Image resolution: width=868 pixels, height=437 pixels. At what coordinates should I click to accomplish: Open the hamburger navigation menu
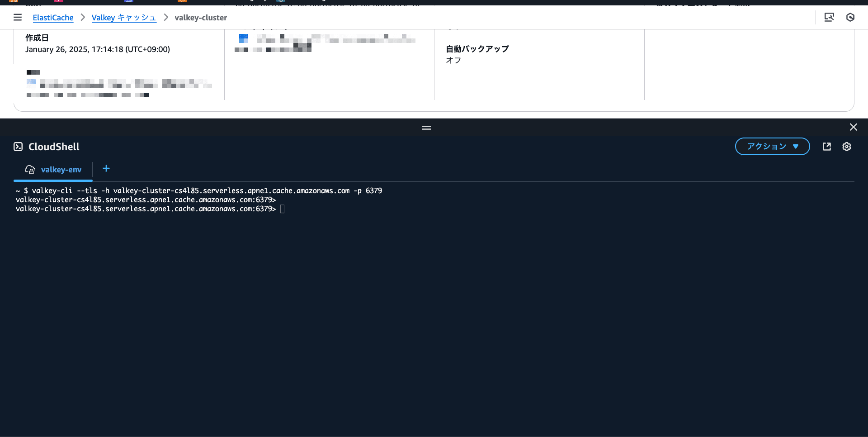18,17
